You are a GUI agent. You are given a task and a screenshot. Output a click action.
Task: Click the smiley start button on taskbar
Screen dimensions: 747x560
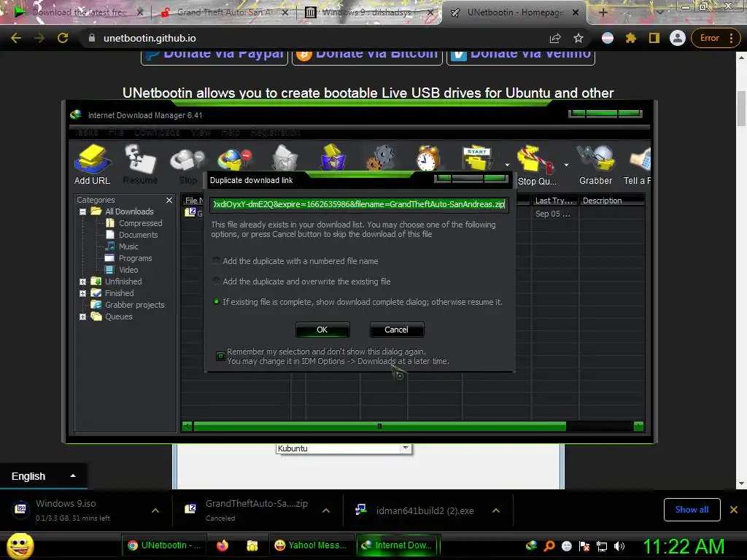[x=20, y=545]
